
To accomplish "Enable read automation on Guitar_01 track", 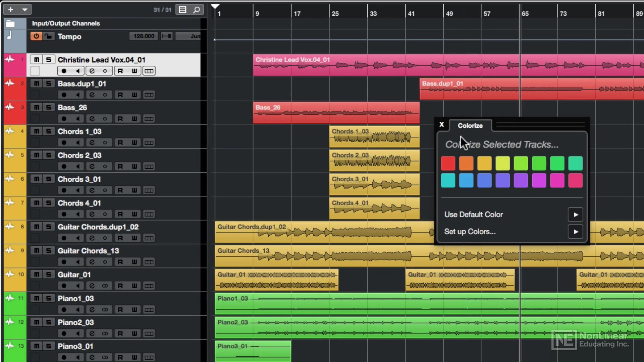I will tap(120, 286).
